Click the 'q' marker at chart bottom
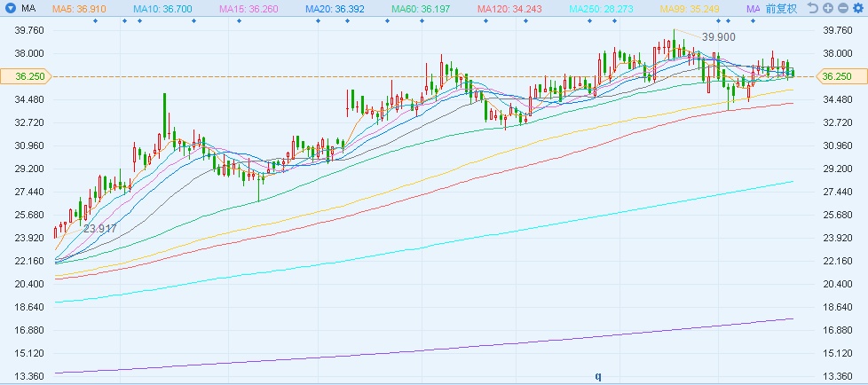The width and height of the screenshot is (868, 385). [597, 376]
